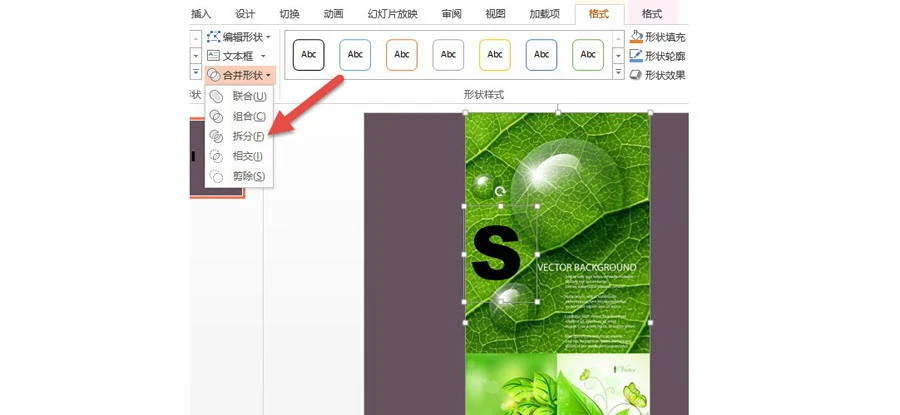Screen dimensions: 900x415
Task: Apply the light blue outline Abc style
Action: [x=355, y=55]
